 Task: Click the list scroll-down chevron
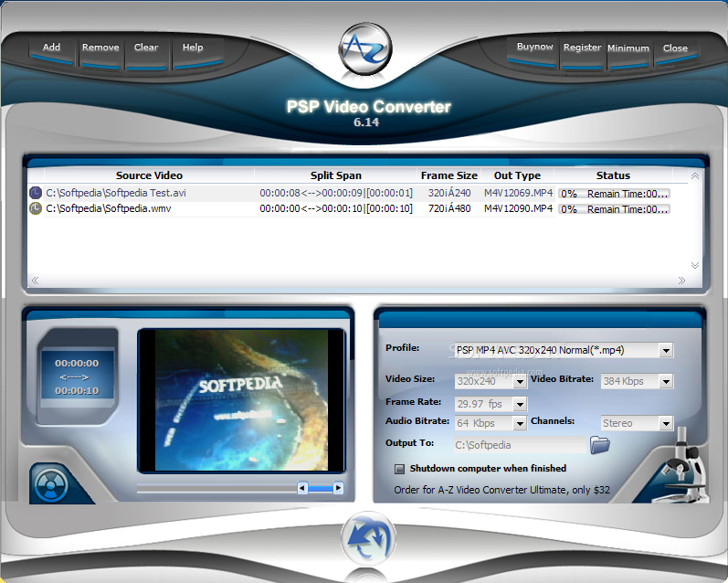click(x=694, y=265)
